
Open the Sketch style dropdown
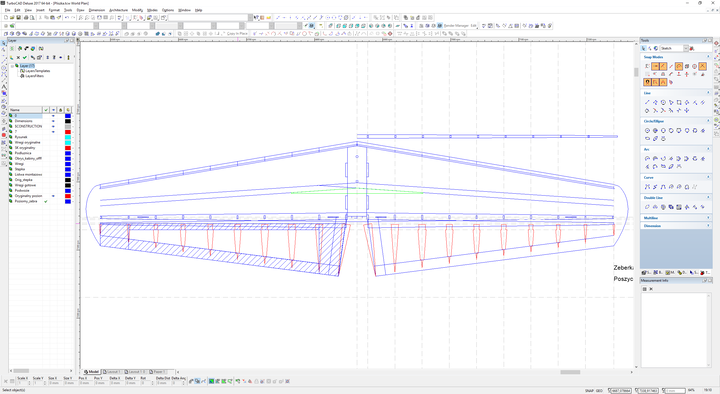coord(686,48)
